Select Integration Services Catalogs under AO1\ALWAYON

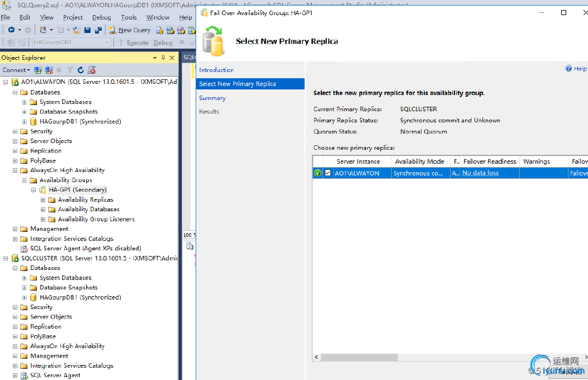72,239
